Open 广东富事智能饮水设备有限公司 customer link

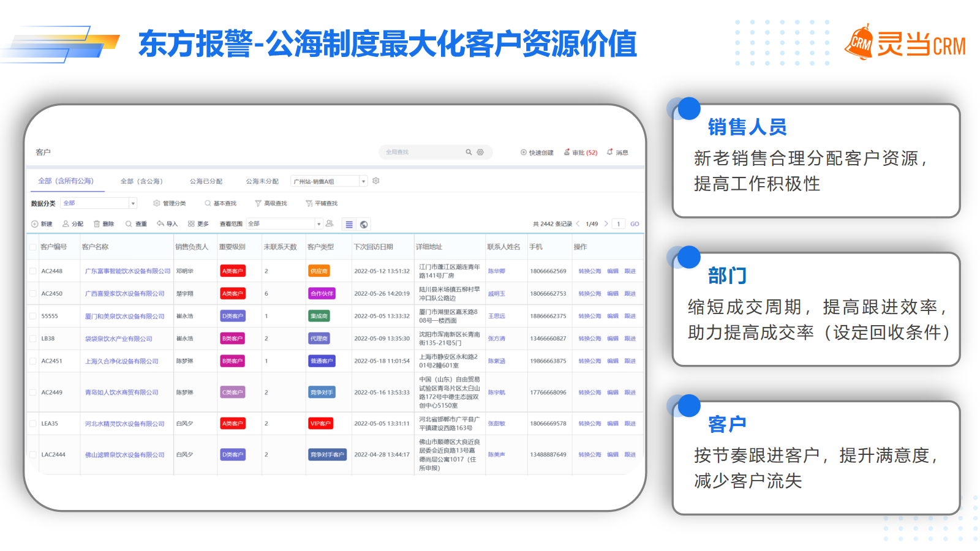[127, 271]
